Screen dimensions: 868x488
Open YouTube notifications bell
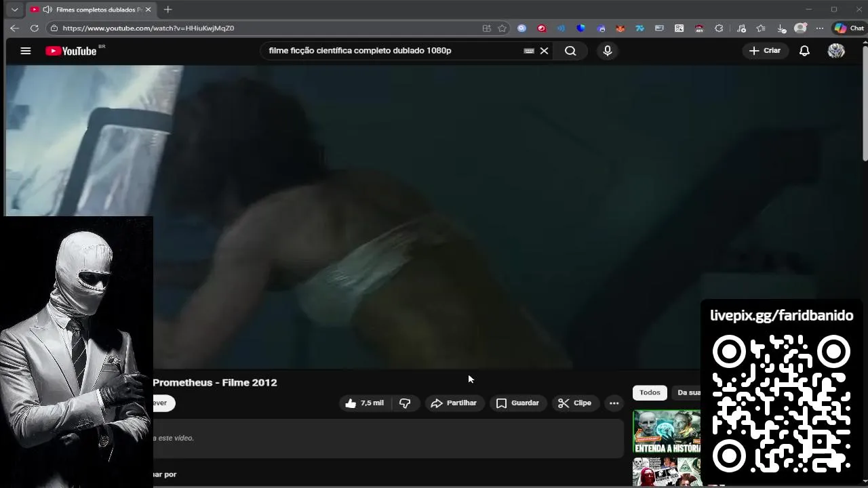pos(804,51)
